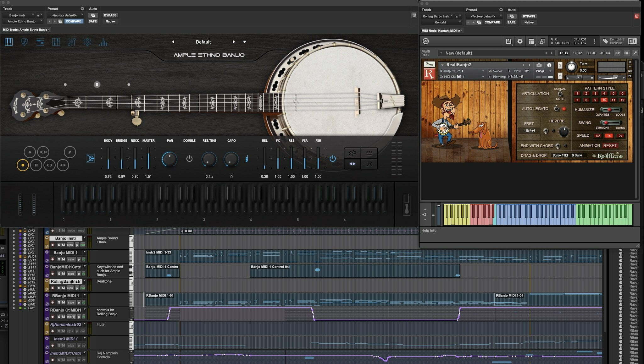Flip the END WITH CHORD switch
The height and width of the screenshot is (364, 644).
(x=558, y=146)
